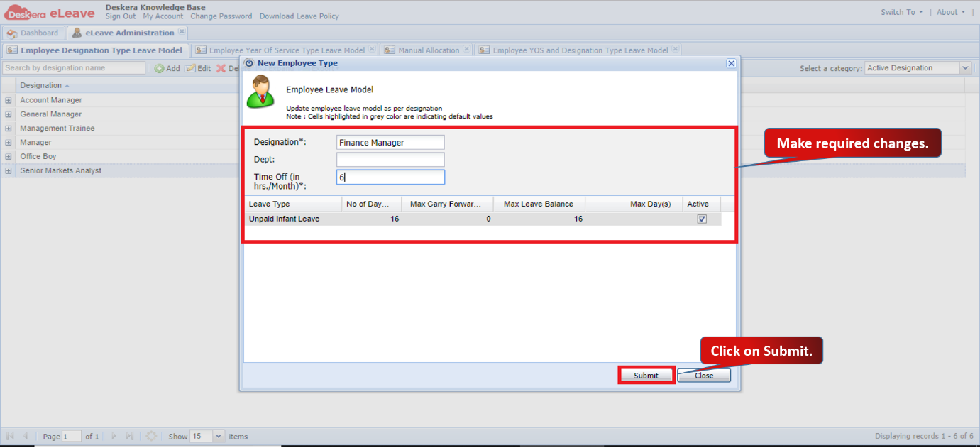Image resolution: width=980 pixels, height=448 pixels.
Task: Select the Office Boy designation text
Action: click(x=38, y=156)
